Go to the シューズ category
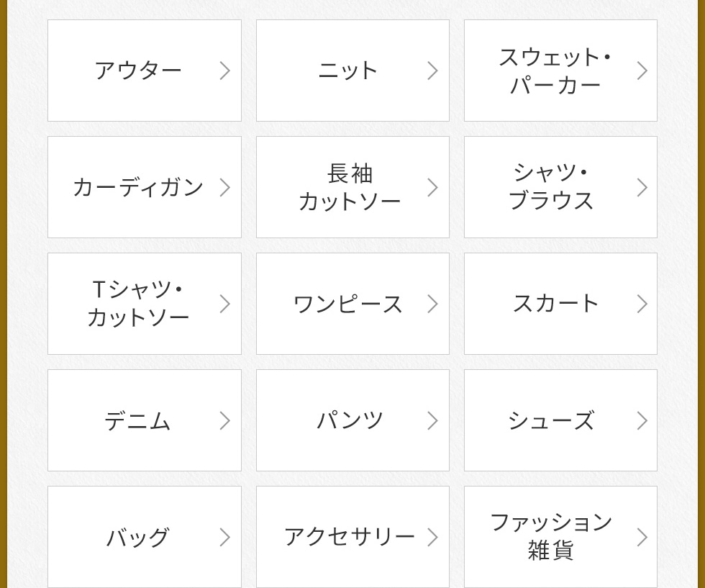Image resolution: width=705 pixels, height=588 pixels. (551, 420)
